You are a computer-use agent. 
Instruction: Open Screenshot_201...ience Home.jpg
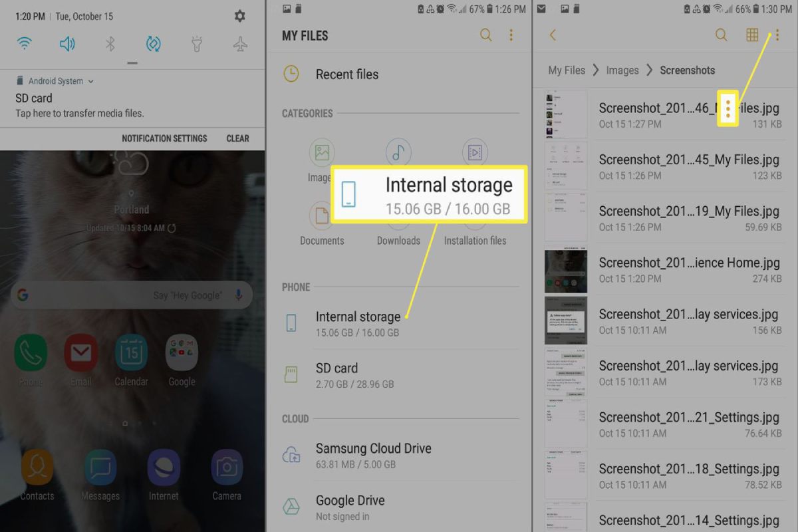point(665,269)
